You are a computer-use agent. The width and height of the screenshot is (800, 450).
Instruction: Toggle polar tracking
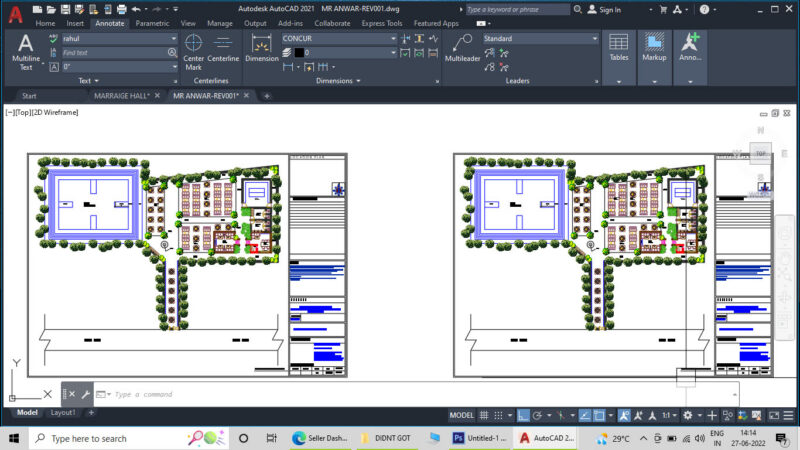[537, 415]
